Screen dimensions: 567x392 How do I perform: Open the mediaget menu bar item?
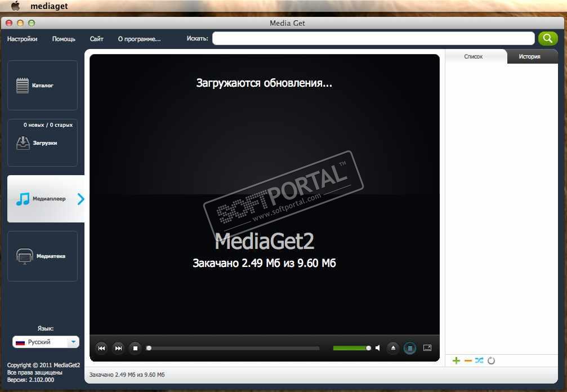[x=49, y=6]
